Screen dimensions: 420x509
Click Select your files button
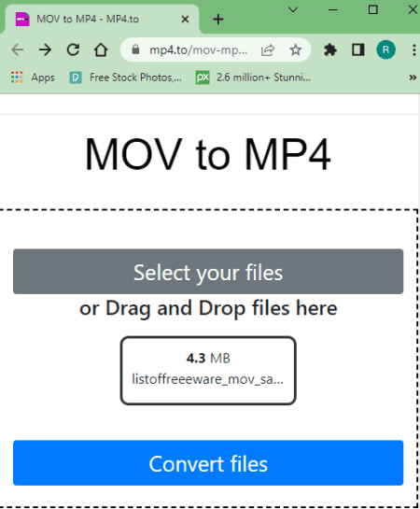tap(208, 272)
